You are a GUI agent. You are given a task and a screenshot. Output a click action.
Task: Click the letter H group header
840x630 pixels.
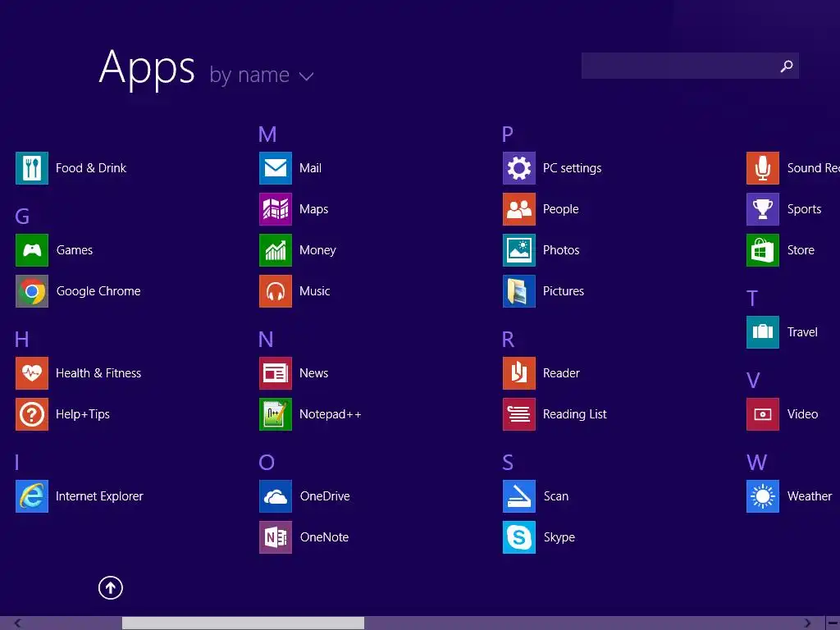pyautogui.click(x=21, y=339)
